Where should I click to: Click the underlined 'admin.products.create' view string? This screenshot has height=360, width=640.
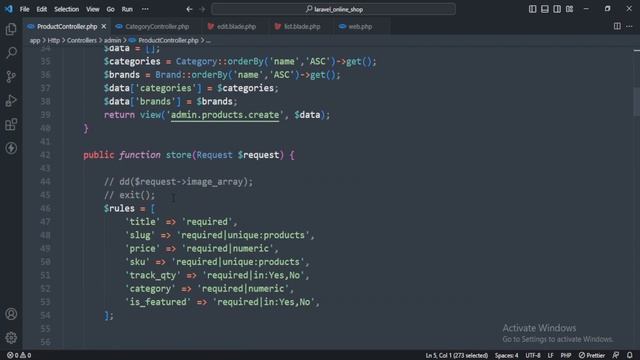pyautogui.click(x=225, y=115)
